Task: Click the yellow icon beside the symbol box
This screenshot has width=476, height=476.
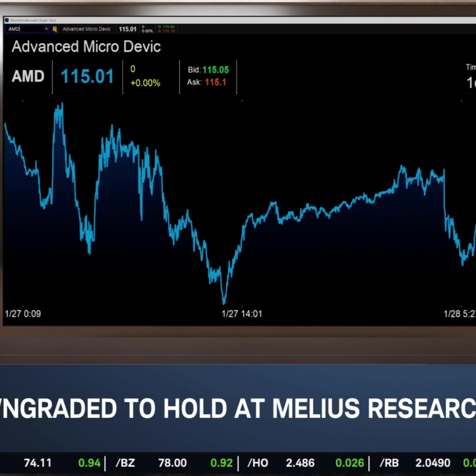Action: 55,29
